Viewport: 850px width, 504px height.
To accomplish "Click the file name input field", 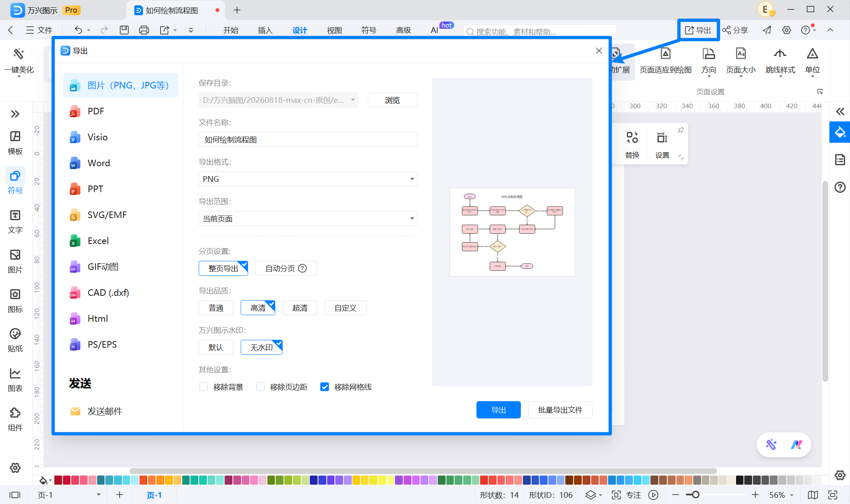I will pos(308,139).
